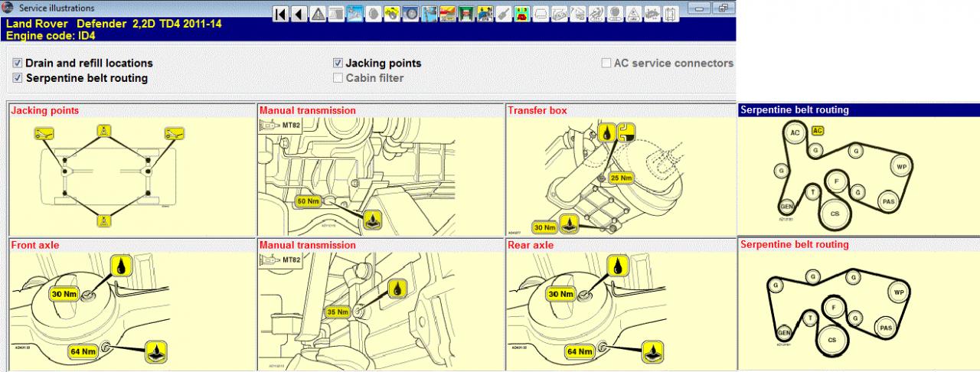Image resolution: width=980 pixels, height=372 pixels.
Task: Go back using the left arrow button
Action: coord(299,14)
